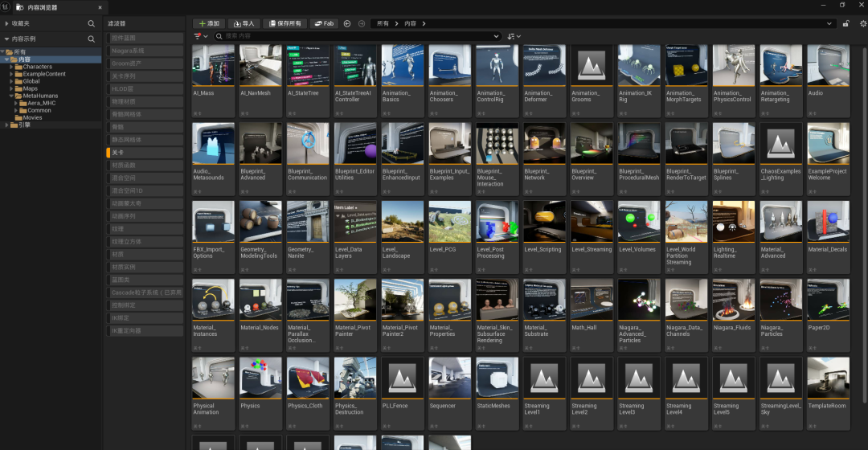Select the TemplateRoom level asset
The height and width of the screenshot is (450, 868).
click(828, 394)
